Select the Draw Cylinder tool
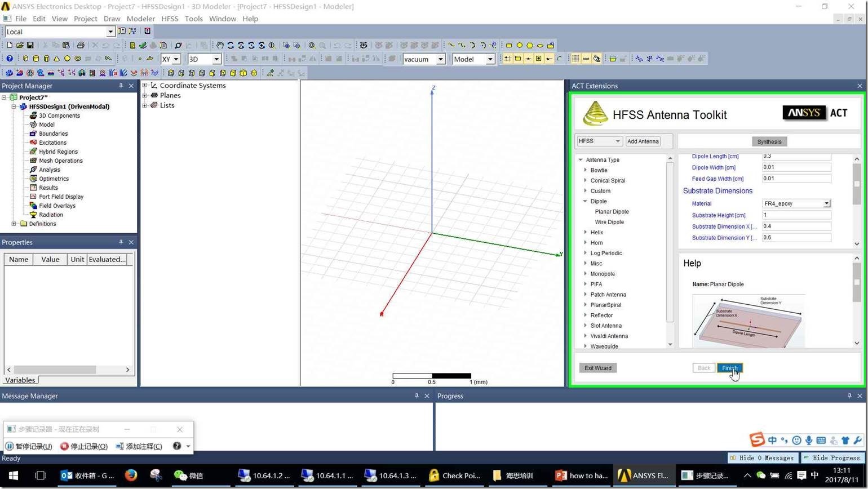The width and height of the screenshot is (868, 489). (36, 59)
